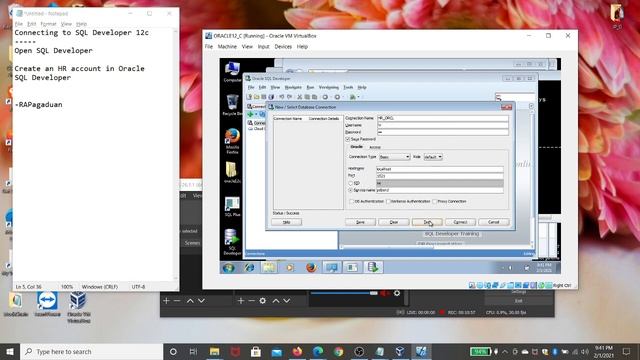Screen dimensions: 640x360
Task: Click Firefox icon on VM taskbar
Action: [x=311, y=268]
